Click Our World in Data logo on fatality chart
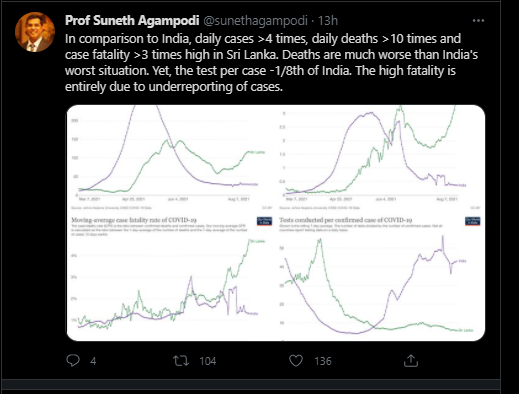Viewport: 519px width, 394px height. coord(264,221)
